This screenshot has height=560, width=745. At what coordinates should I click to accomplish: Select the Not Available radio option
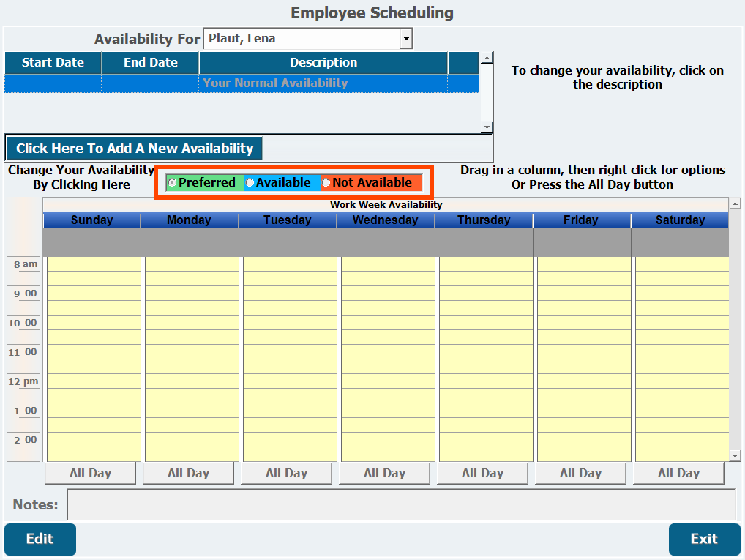pyautogui.click(x=326, y=183)
